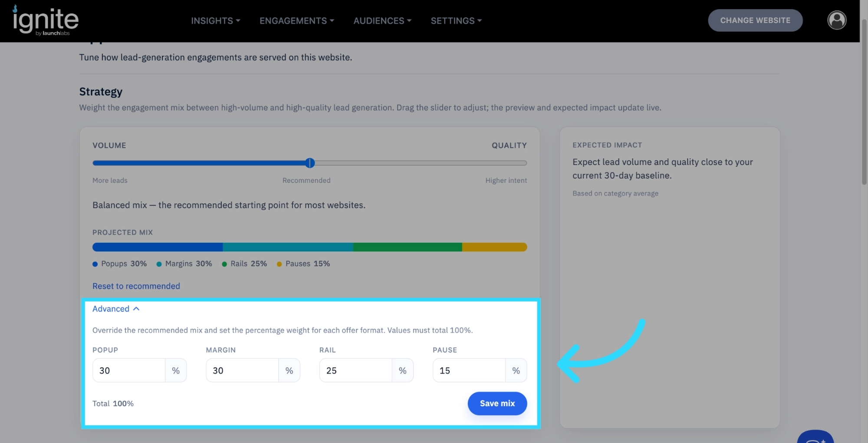868x443 pixels.
Task: Click the Save mix button
Action: [497, 403]
